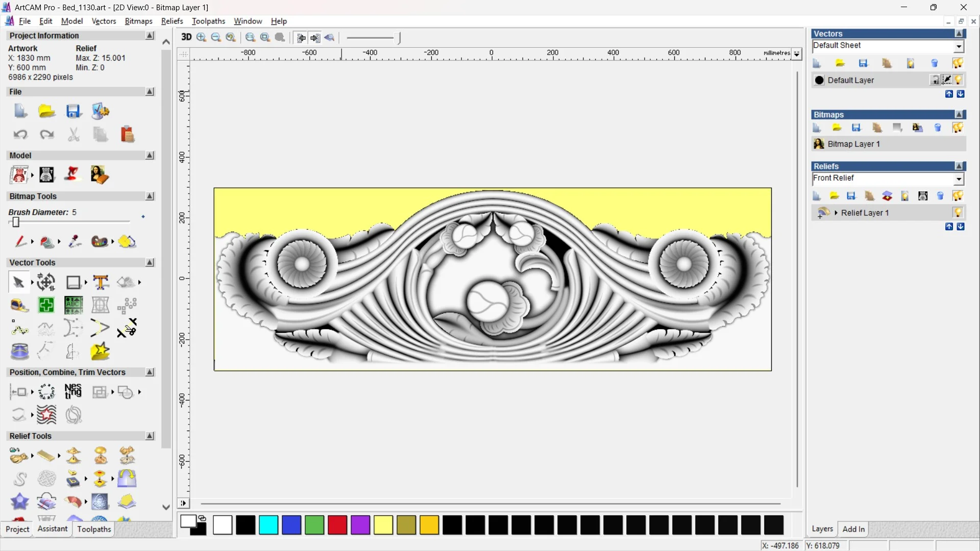
Task: Collapse the Bitmap Tools section
Action: point(150,196)
